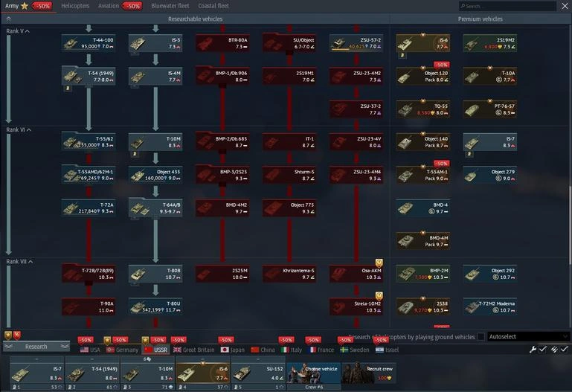This screenshot has width=572, height=392.
Task: Expand the T-54 (1949) vehicle group
Action: click(89, 76)
